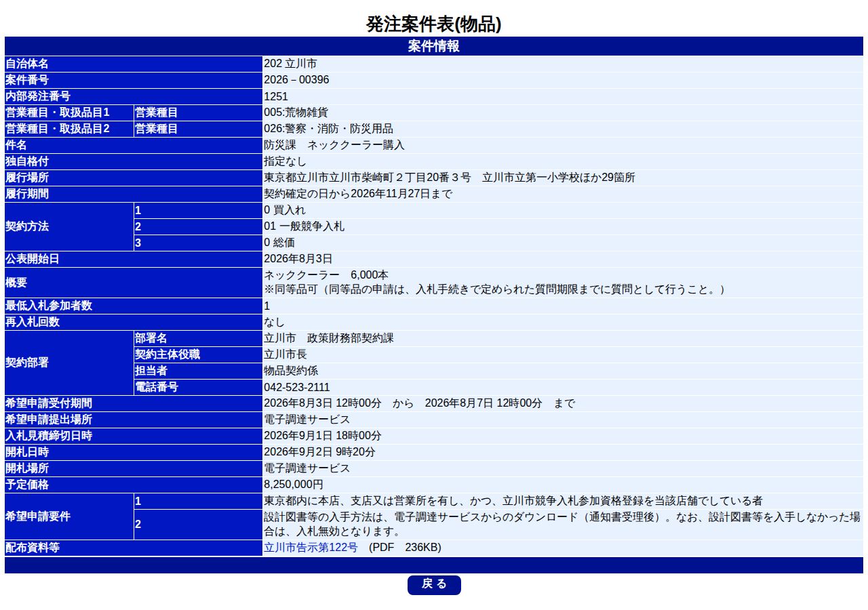Select the 概要 label cell
Screen dimensions: 868x610
[134, 283]
